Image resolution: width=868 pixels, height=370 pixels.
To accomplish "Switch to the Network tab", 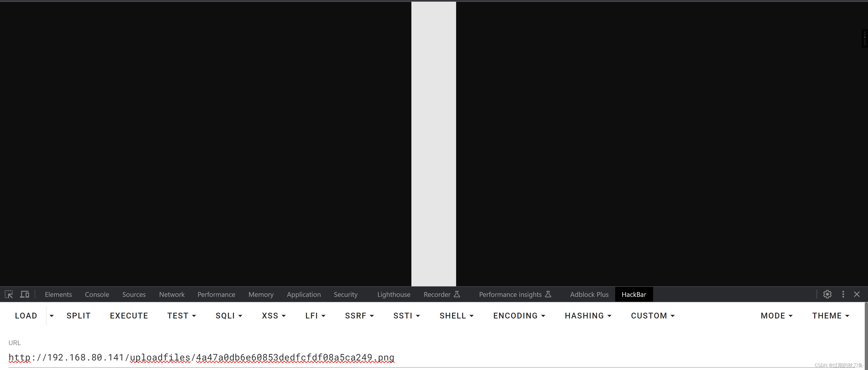I will (172, 294).
